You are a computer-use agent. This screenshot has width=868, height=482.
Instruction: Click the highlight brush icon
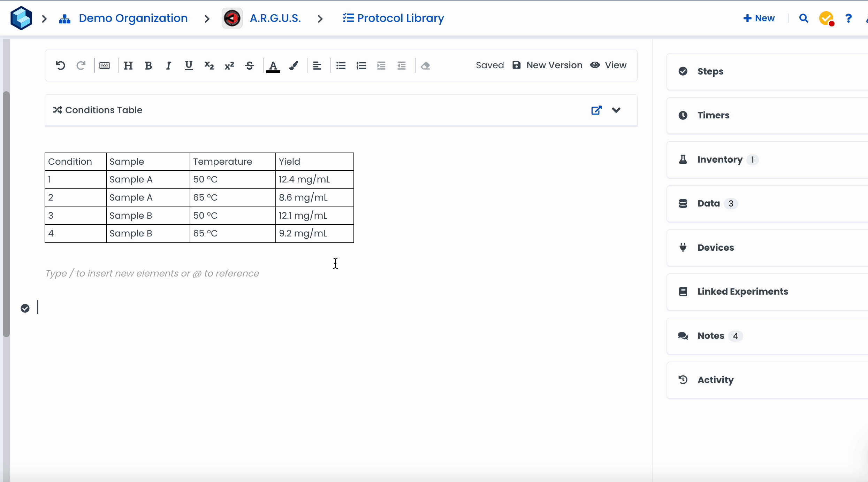(294, 65)
